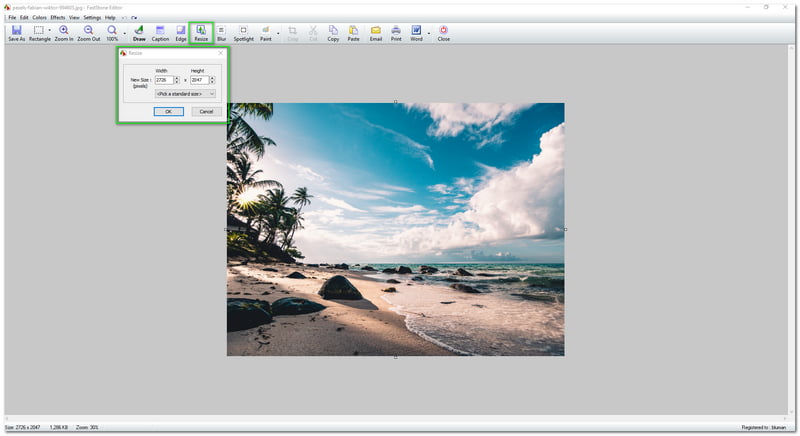800x436 pixels.
Task: Click the Width input field
Action: [x=163, y=80]
